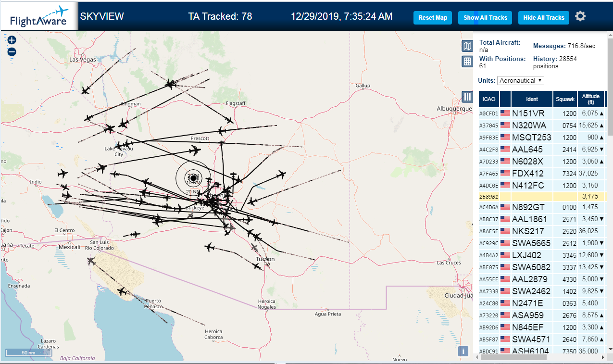Click the sidebar horizontal scrollbar
Screen dimensions: 613x364
(x=514, y=357)
